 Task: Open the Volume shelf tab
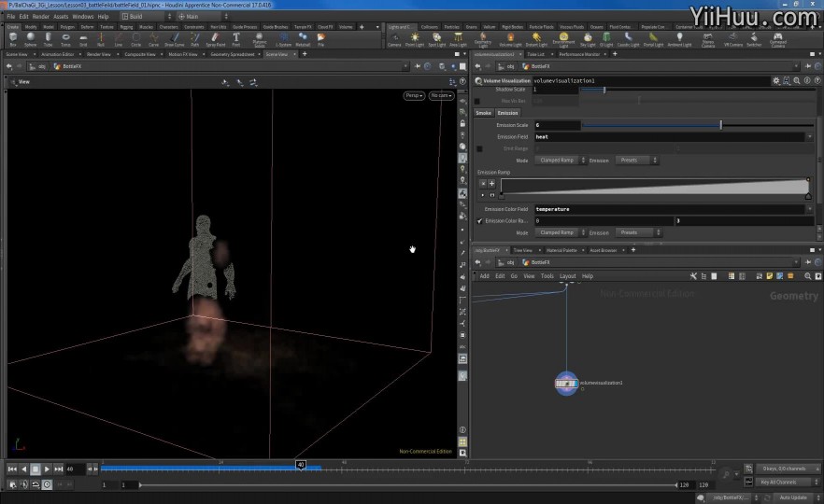(346, 27)
